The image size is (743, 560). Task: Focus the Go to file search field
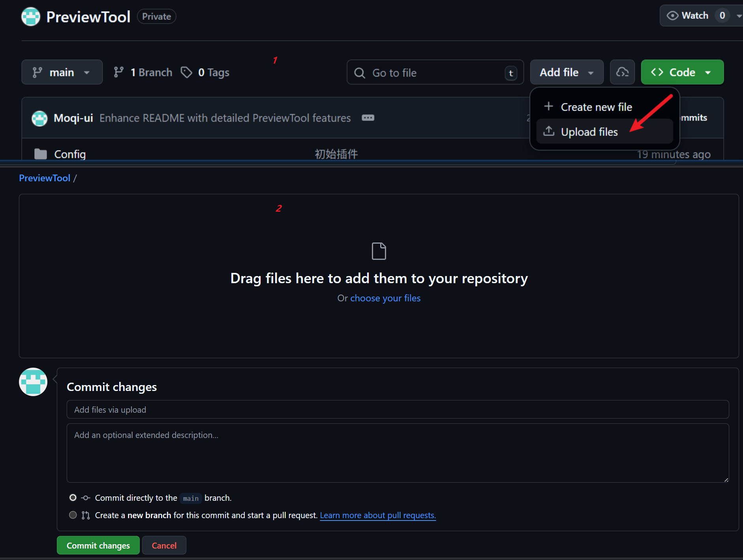point(435,72)
